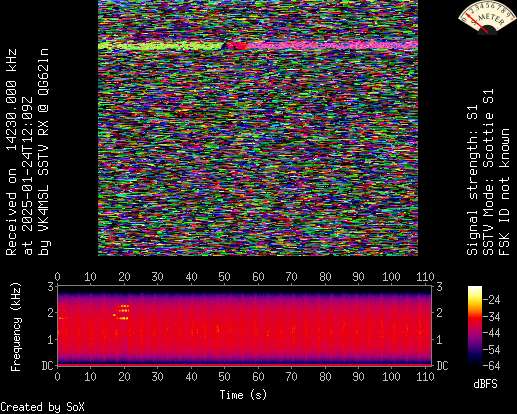Click the dBFS color scale bar
Screen dimensions: 517x414
[475, 327]
